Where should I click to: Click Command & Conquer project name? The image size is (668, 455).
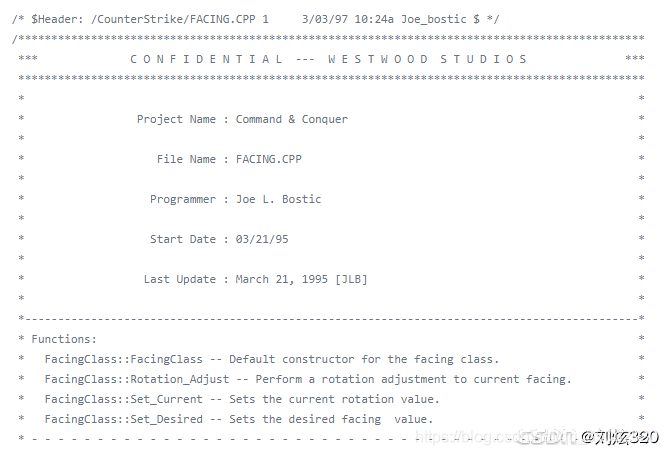(292, 119)
